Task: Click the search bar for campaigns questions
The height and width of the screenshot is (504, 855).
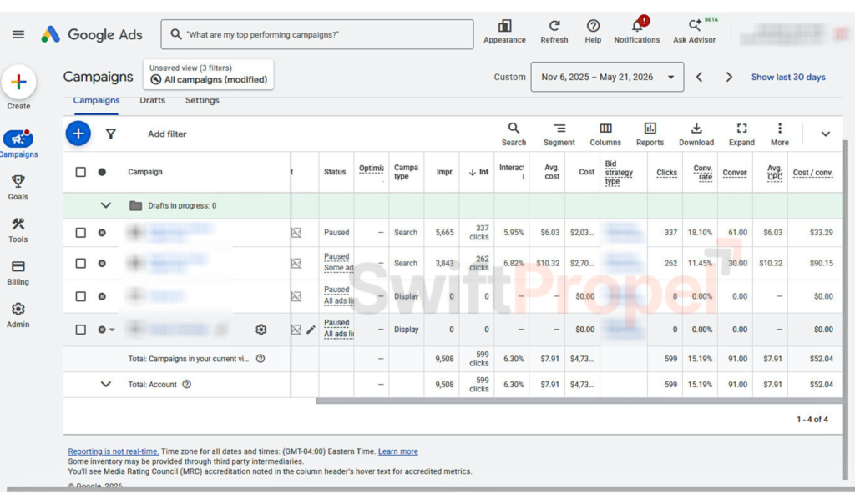Action: pyautogui.click(x=317, y=34)
